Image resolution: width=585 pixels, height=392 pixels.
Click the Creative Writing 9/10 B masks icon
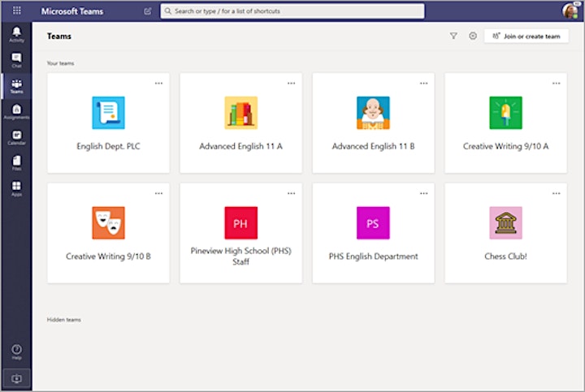[108, 222]
